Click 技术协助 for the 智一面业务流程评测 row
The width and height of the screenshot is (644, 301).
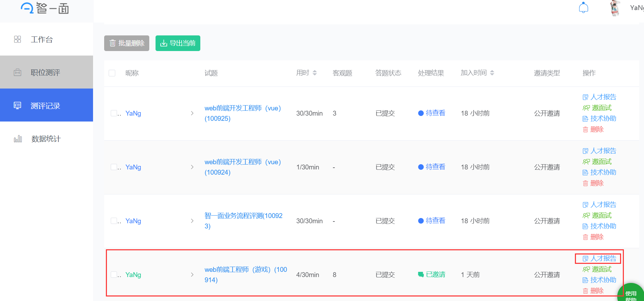coord(600,226)
